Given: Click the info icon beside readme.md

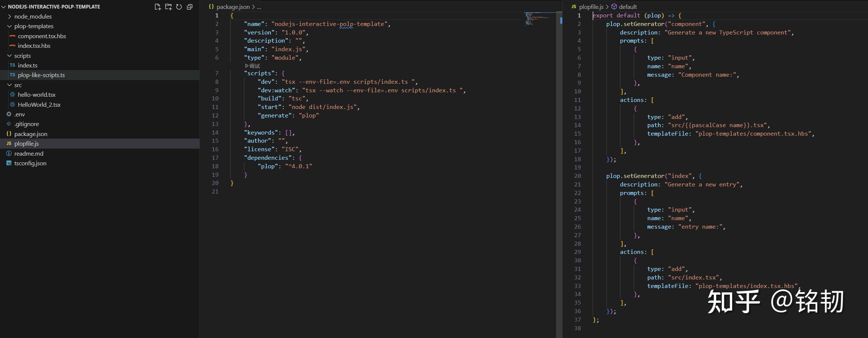Looking at the screenshot, I should pyautogui.click(x=8, y=153).
